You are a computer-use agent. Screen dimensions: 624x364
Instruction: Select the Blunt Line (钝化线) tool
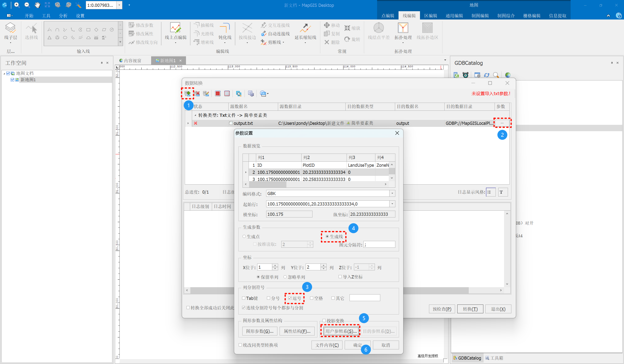[x=224, y=28]
